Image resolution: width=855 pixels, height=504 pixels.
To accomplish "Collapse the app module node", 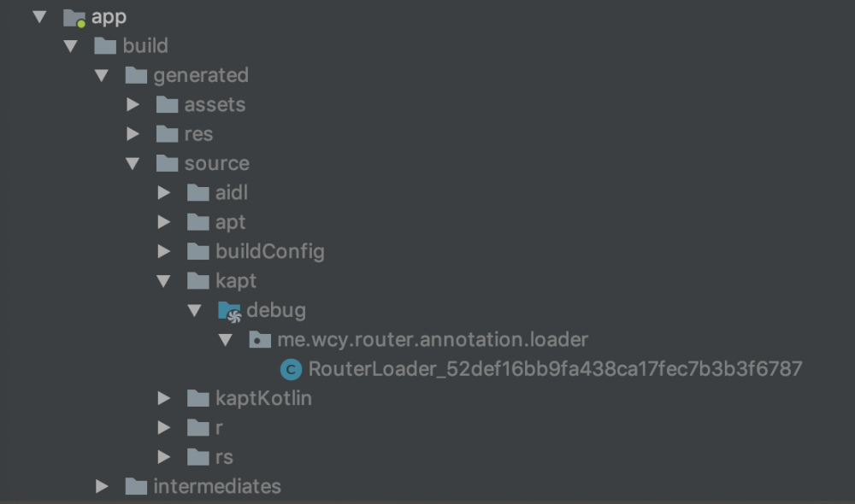I will point(39,17).
